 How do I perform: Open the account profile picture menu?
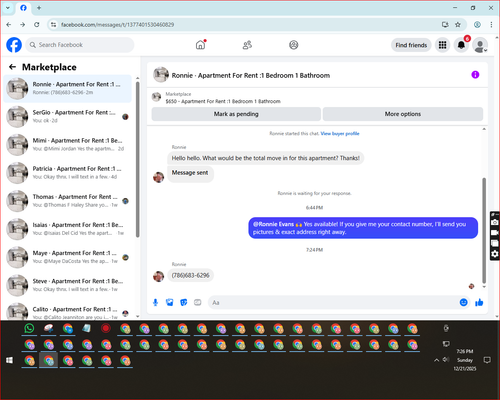point(480,45)
